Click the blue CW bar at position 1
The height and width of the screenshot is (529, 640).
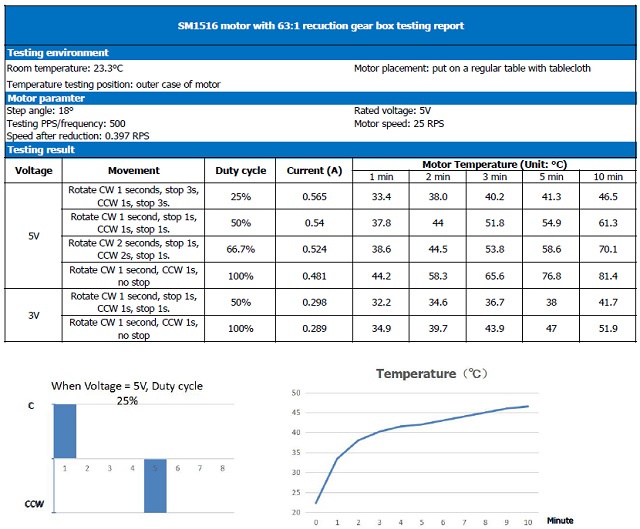64,431
